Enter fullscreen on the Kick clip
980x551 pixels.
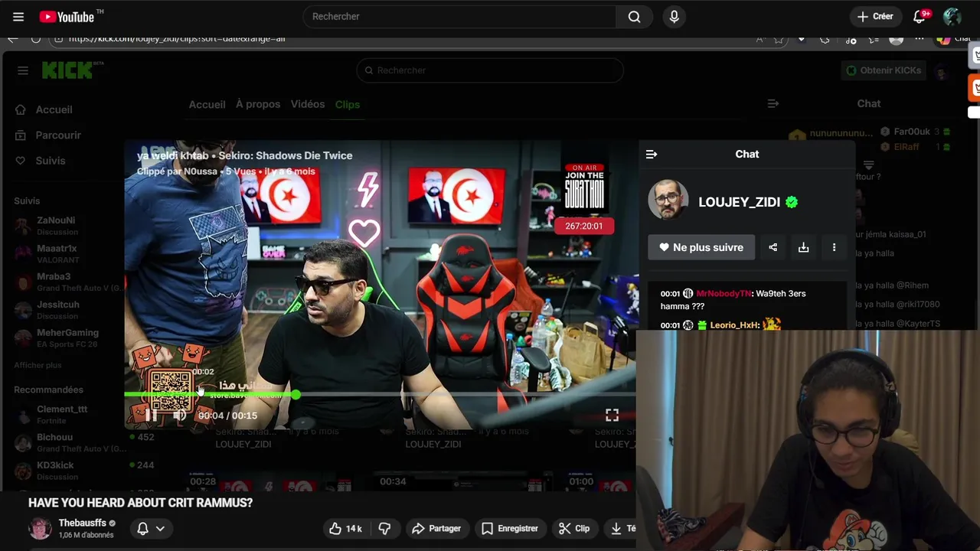[x=612, y=415]
